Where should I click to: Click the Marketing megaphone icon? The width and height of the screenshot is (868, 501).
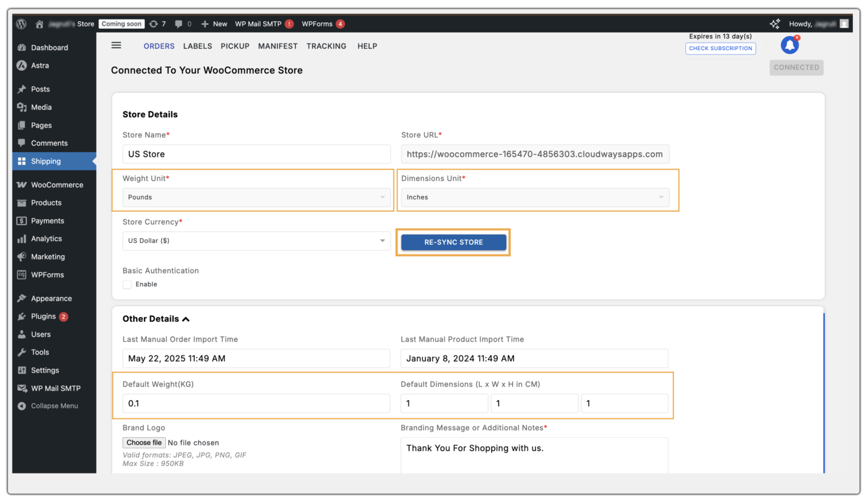tap(22, 257)
